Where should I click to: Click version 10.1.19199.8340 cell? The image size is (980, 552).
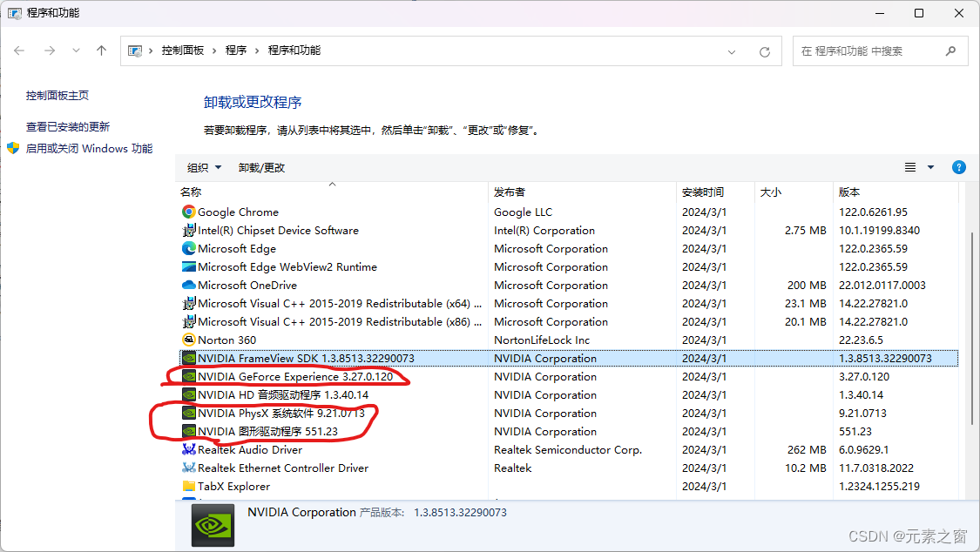(x=879, y=231)
